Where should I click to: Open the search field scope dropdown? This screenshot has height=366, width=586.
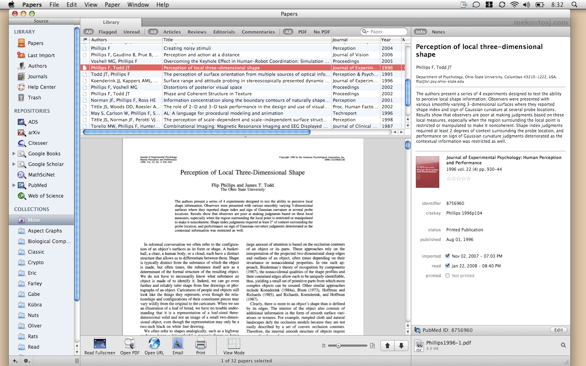(x=365, y=32)
